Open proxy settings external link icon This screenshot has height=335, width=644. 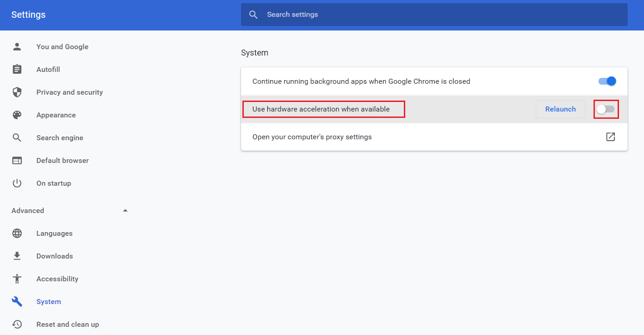click(610, 137)
